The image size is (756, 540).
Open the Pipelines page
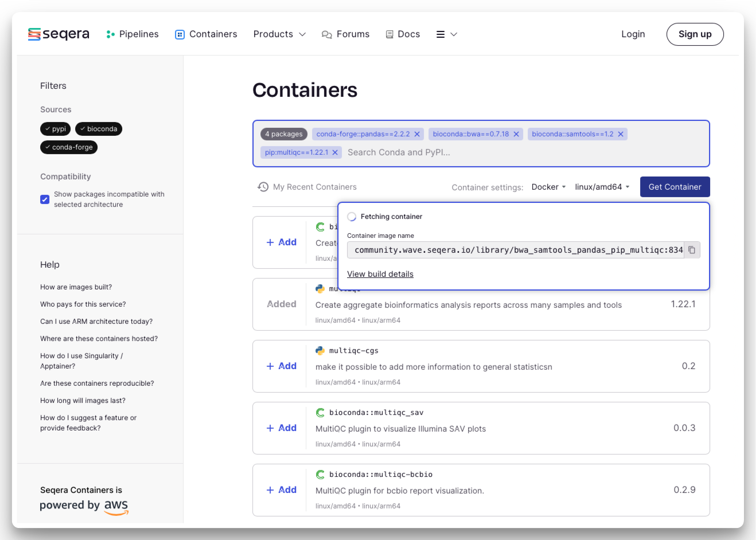pos(133,34)
